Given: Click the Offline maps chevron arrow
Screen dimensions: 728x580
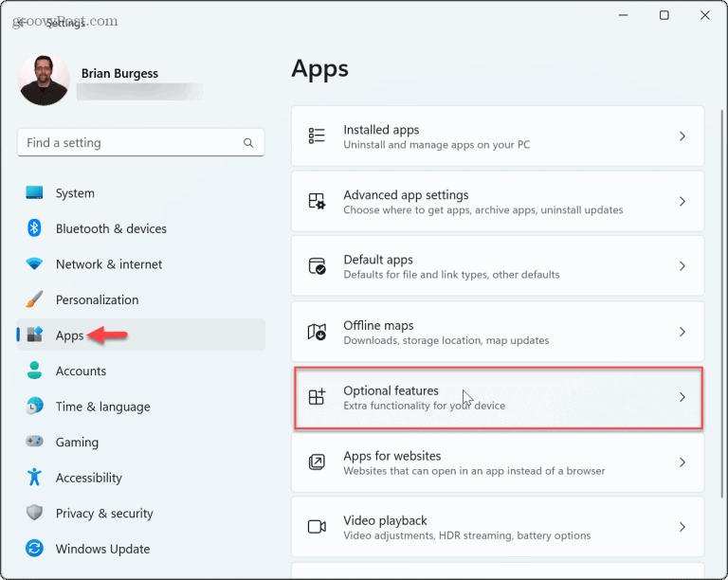Looking at the screenshot, I should coord(682,332).
